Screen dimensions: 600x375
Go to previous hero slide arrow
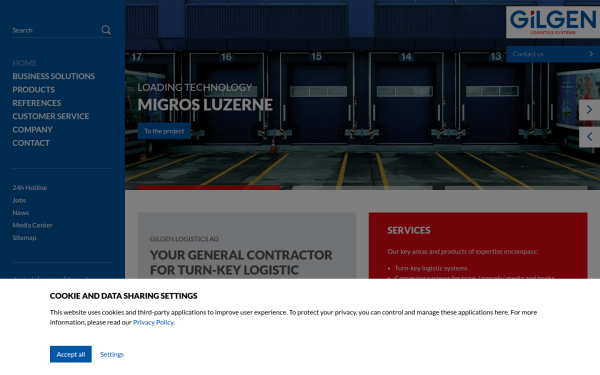tap(589, 137)
